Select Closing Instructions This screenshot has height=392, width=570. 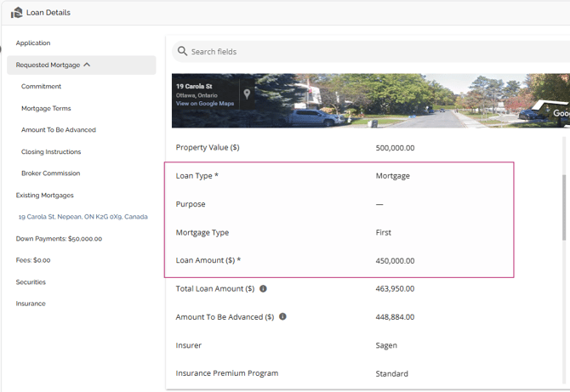tap(51, 152)
